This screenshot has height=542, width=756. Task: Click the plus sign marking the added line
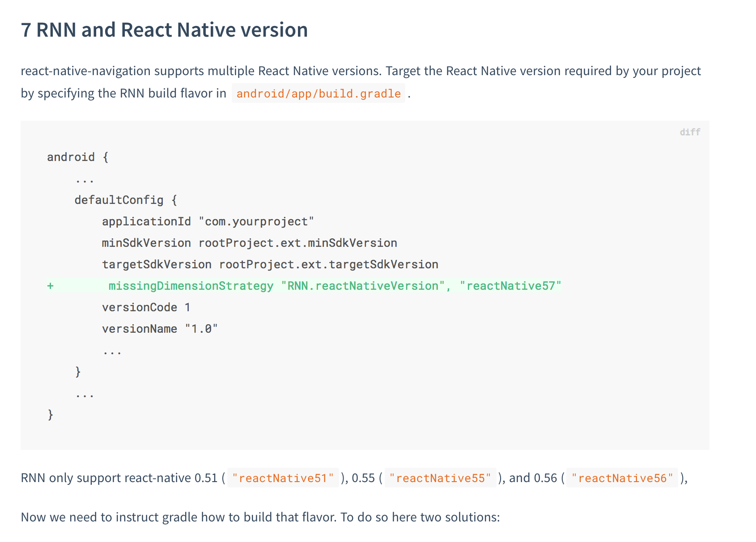point(51,286)
